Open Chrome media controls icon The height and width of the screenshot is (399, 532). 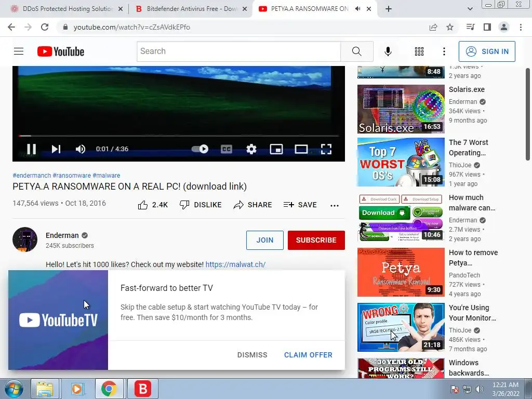[470, 27]
